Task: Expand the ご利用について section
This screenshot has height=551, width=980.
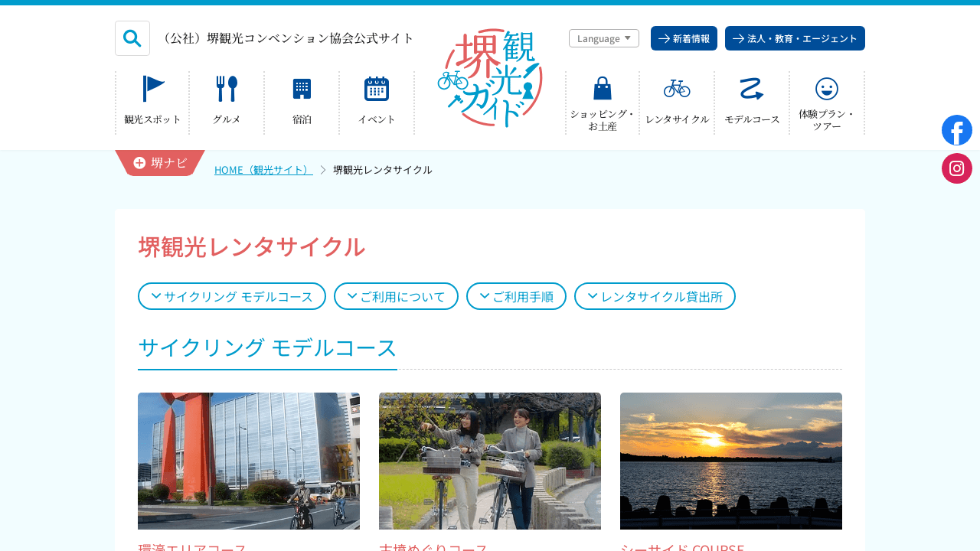Action: click(396, 296)
